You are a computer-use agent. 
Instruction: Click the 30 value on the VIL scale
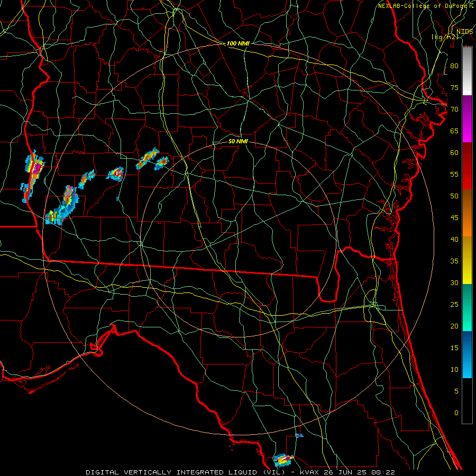click(454, 282)
